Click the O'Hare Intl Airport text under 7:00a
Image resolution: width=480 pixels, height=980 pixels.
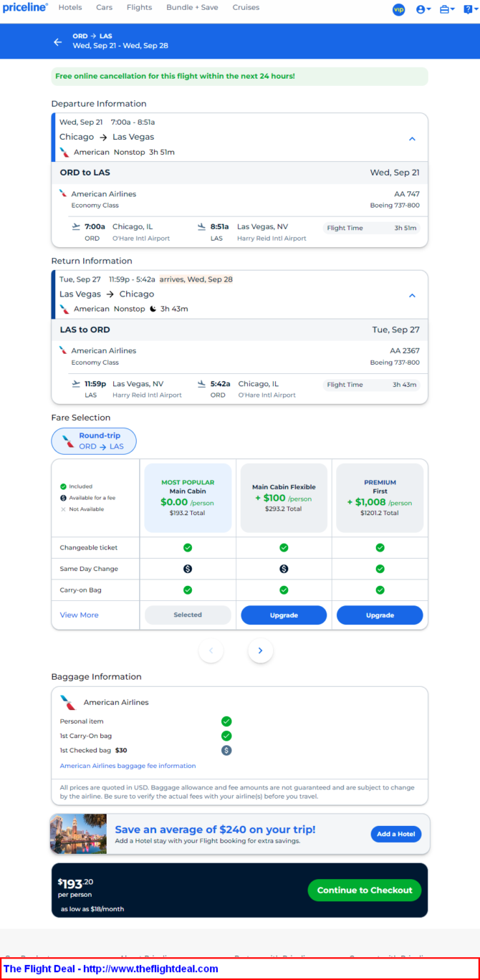[x=141, y=239]
